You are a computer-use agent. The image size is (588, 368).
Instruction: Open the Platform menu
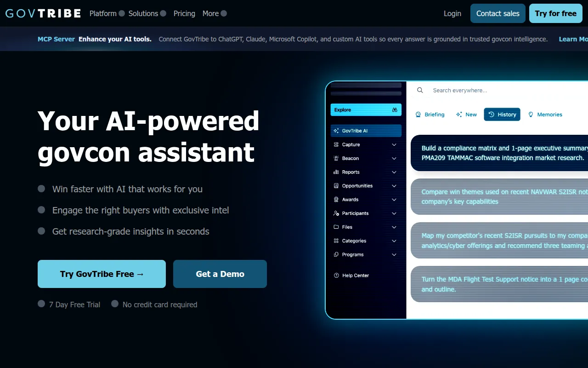107,13
